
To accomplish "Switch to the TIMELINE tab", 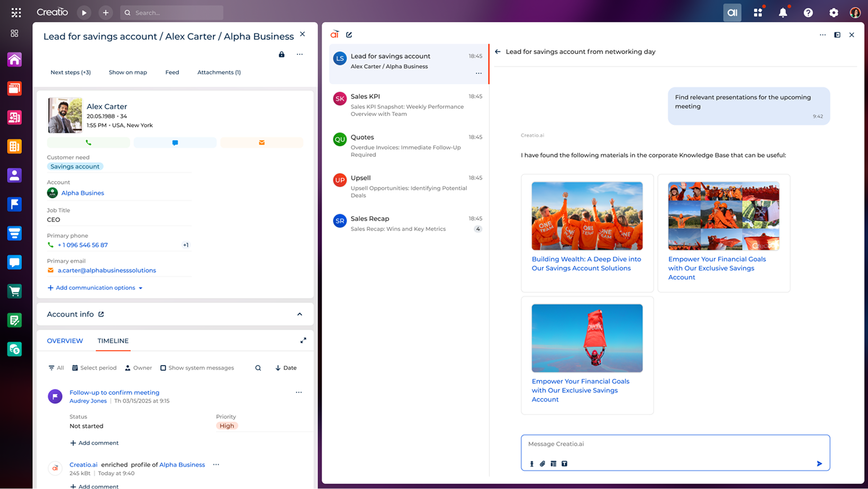I will 113,341.
